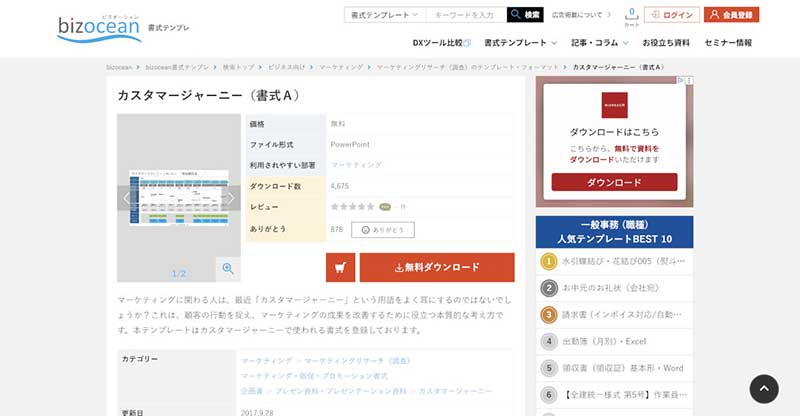Click the ad ダウンロード button
This screenshot has width=800, height=416.
click(614, 182)
